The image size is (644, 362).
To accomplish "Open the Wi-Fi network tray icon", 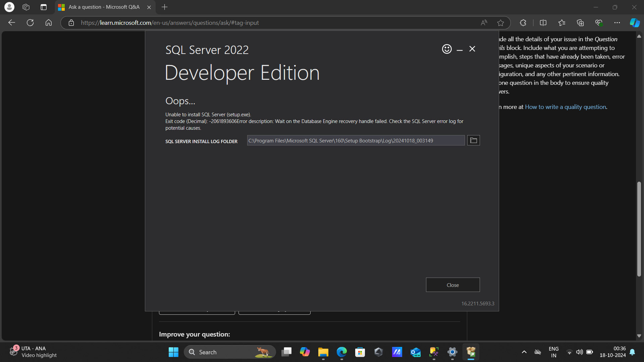I will pyautogui.click(x=569, y=352).
